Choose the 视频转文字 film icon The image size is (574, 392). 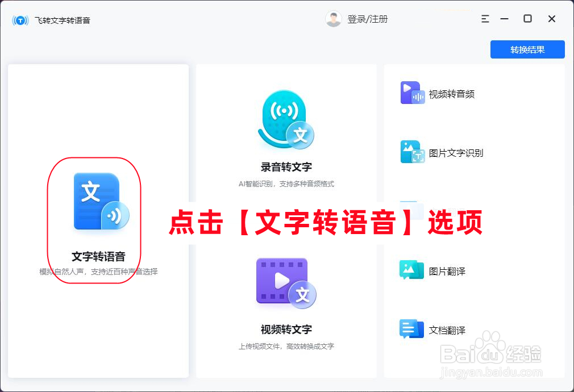click(286, 283)
